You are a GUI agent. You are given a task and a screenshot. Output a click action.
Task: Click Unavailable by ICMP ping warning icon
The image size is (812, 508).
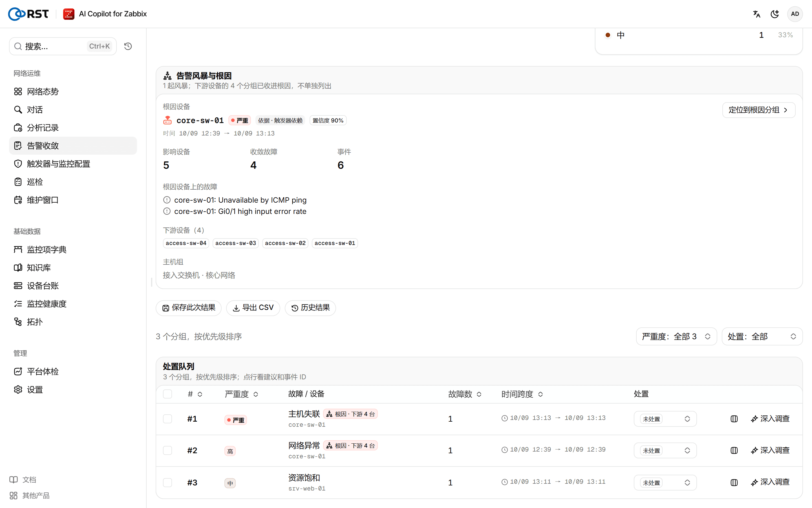(167, 200)
